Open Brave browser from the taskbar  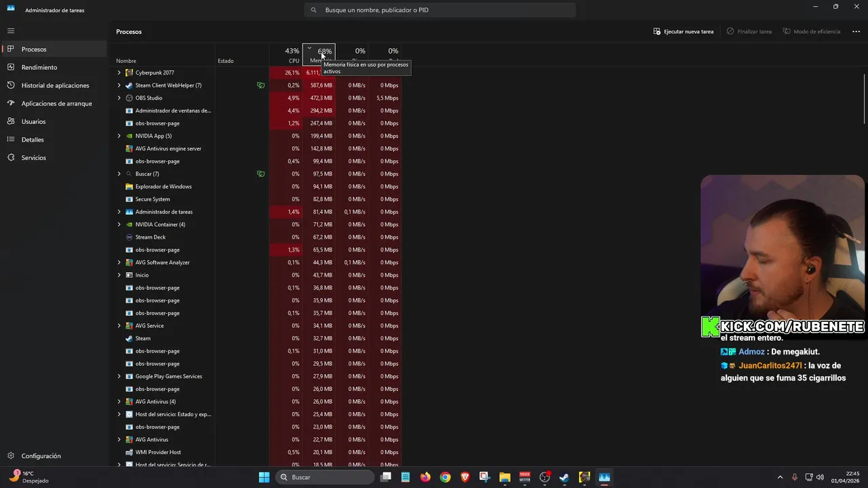(465, 477)
